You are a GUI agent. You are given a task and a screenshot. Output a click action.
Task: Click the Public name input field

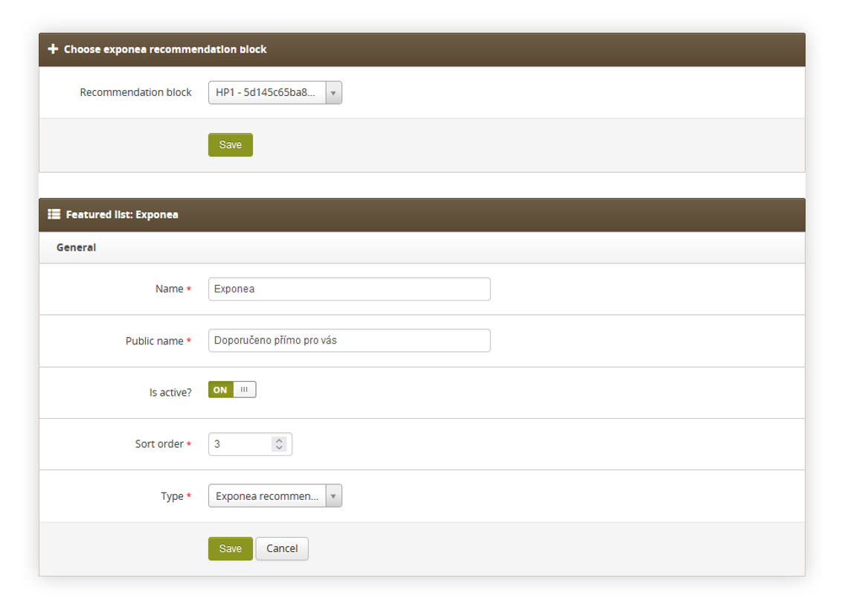[x=349, y=341]
